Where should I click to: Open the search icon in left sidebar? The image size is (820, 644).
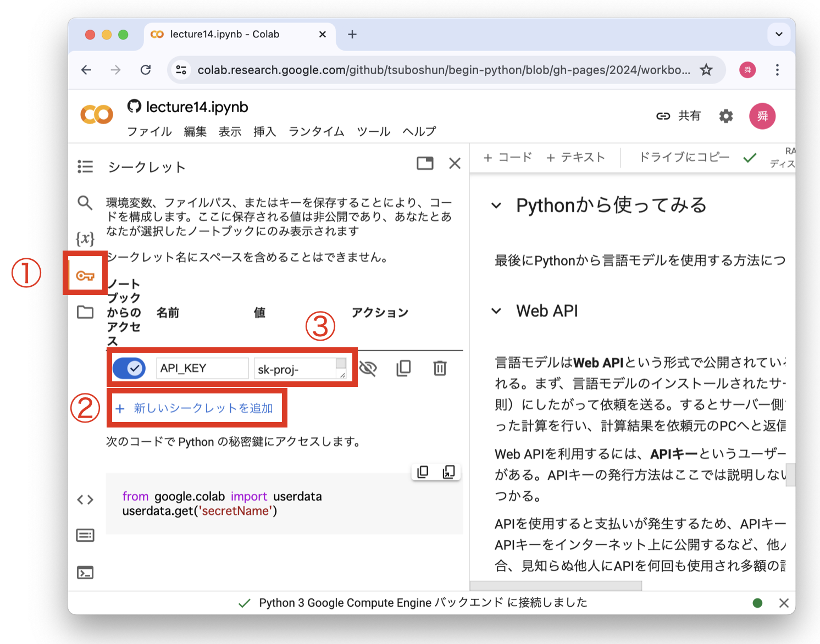coord(85,203)
